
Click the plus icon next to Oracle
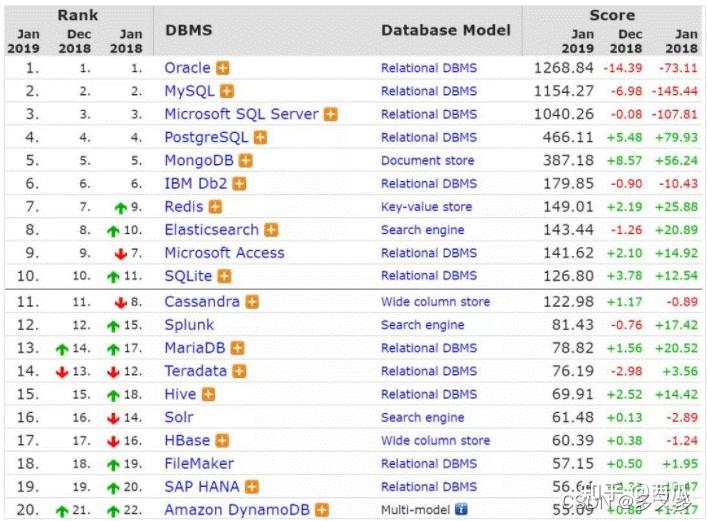[x=223, y=69]
